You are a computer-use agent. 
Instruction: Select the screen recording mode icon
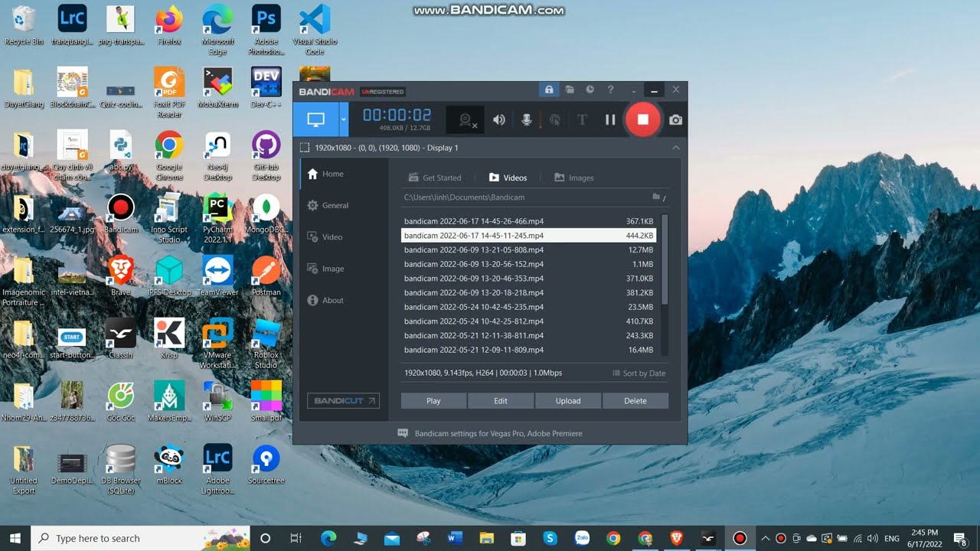315,119
